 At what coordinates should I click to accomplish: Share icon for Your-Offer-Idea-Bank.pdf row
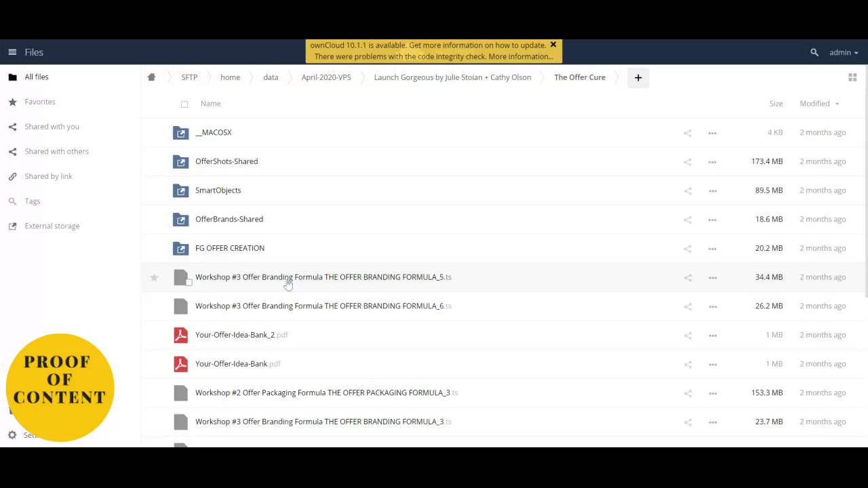pos(688,364)
